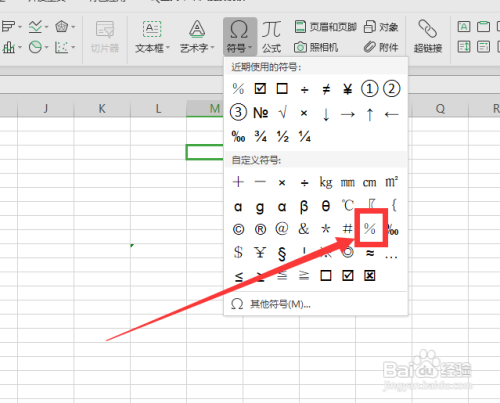Insert an 对象 object
The image size is (500, 403).
coord(381,27)
